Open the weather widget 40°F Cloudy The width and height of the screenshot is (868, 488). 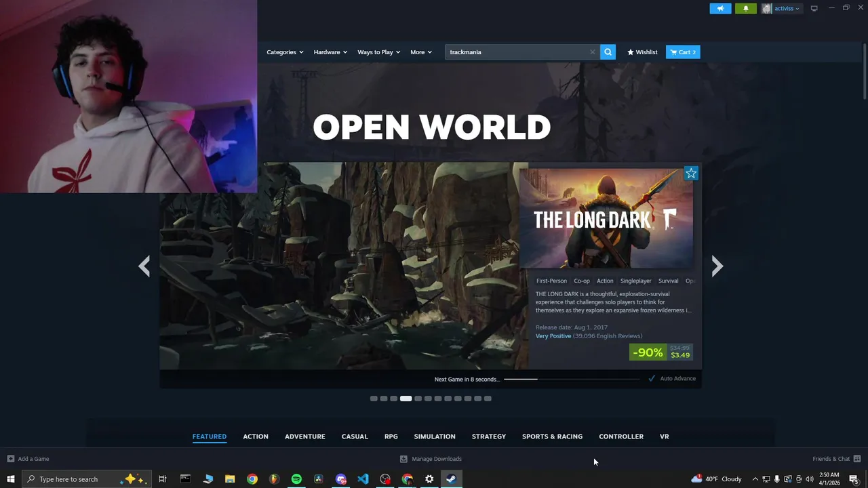[717, 479]
